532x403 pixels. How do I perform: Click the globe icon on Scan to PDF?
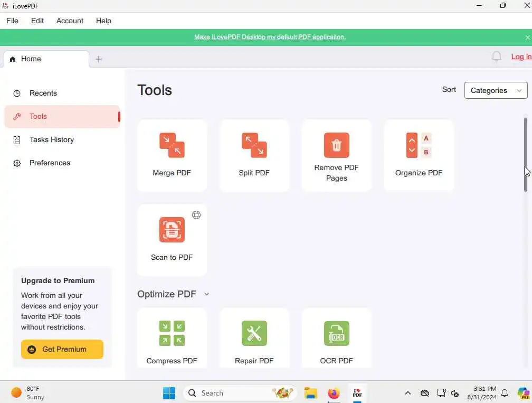(x=196, y=215)
